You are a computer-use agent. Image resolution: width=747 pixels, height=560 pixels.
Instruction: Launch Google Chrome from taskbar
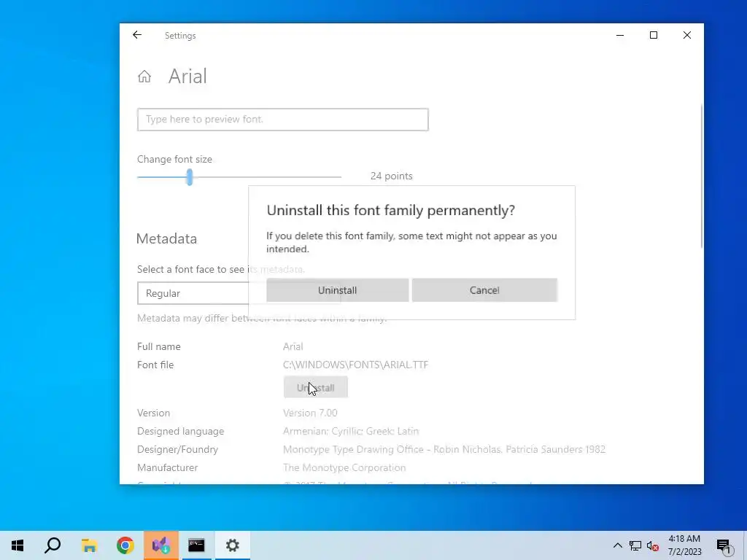click(125, 545)
